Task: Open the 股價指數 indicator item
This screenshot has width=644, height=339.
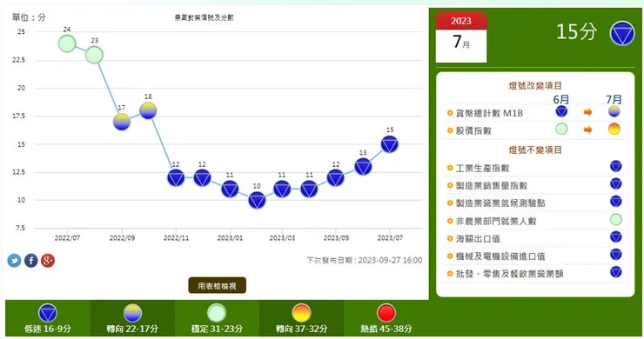Action: click(x=469, y=130)
